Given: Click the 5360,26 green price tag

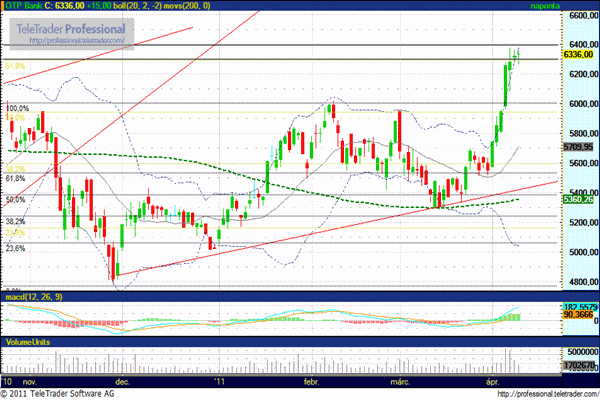Looking at the screenshot, I should coord(579,200).
